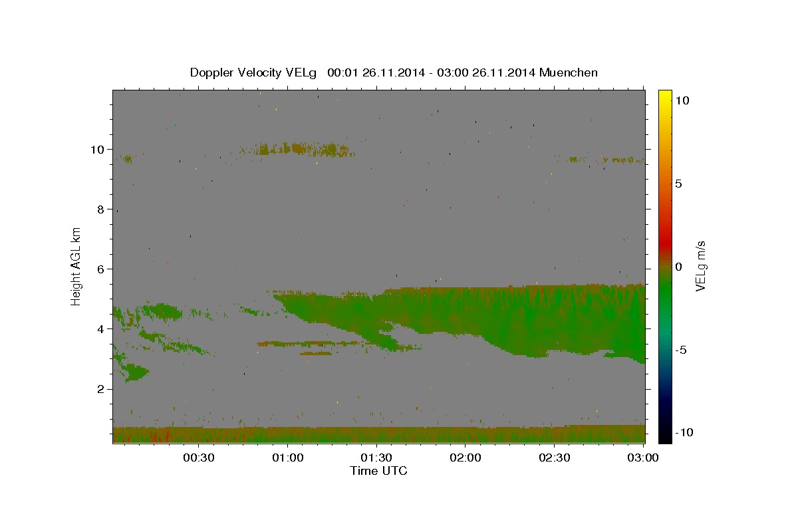The height and width of the screenshot is (532, 798).
Task: Click the 02:00 time tick label
Action: (x=465, y=458)
